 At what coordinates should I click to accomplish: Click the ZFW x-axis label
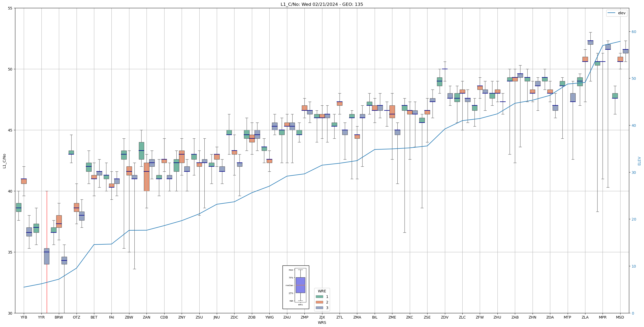480,317
